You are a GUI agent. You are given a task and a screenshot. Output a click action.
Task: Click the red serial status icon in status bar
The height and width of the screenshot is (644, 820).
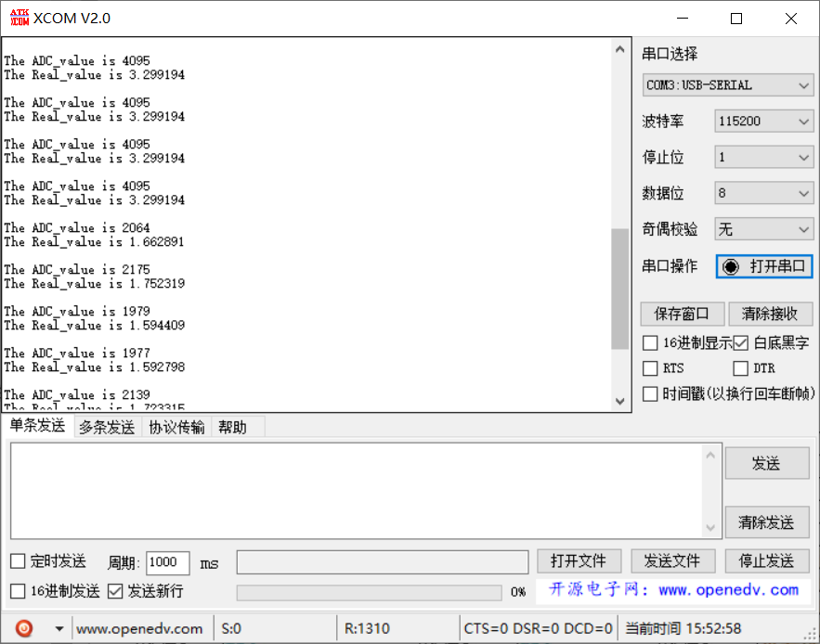coord(22,628)
